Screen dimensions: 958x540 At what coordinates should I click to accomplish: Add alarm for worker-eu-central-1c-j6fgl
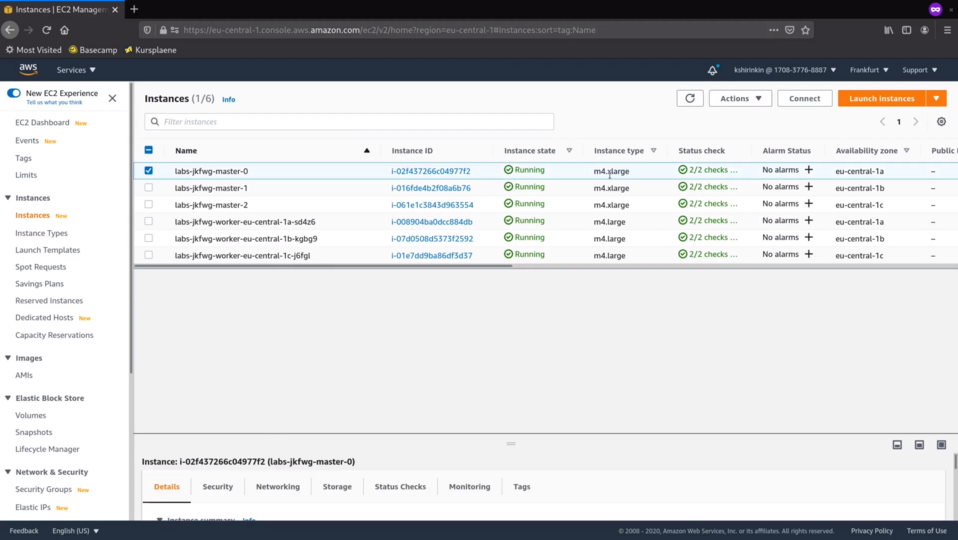808,254
